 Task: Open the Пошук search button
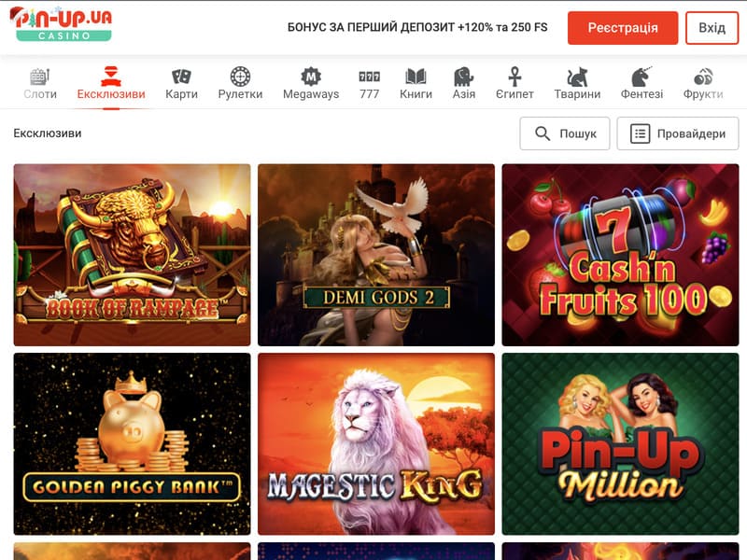click(x=565, y=133)
